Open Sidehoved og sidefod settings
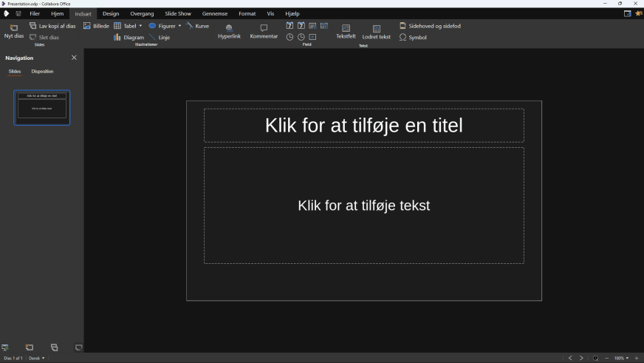The image size is (644, 363). tap(430, 26)
